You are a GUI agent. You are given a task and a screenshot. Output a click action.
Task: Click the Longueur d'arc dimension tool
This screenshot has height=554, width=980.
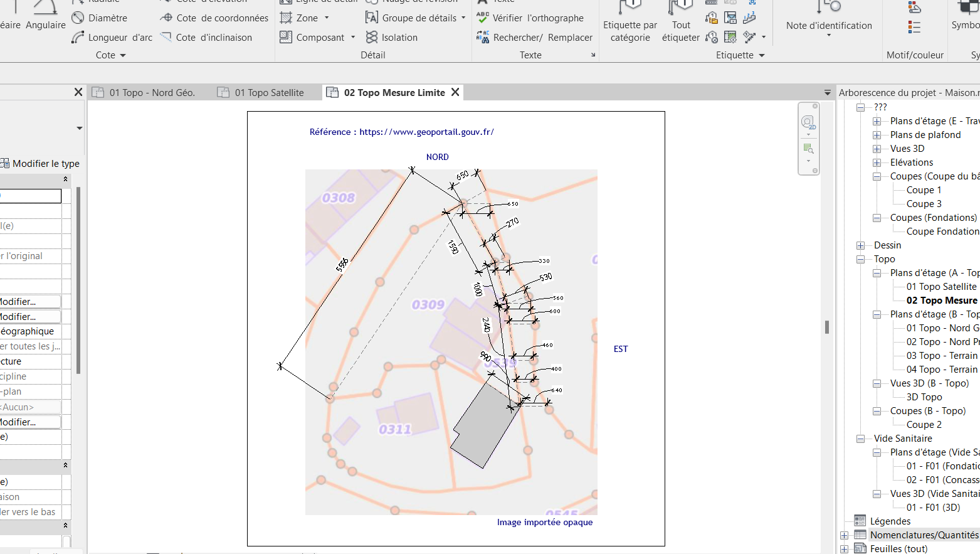(112, 38)
